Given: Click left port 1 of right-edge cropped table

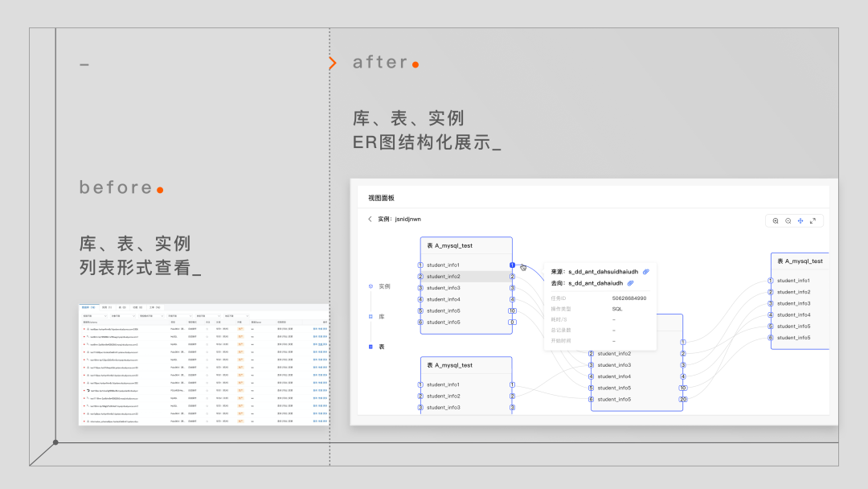Looking at the screenshot, I should [770, 281].
